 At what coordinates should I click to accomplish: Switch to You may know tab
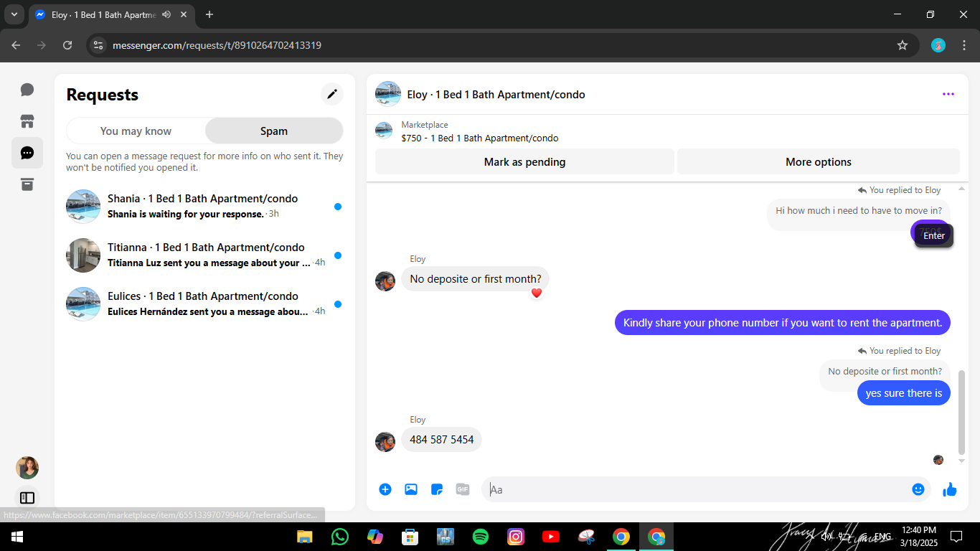click(136, 131)
